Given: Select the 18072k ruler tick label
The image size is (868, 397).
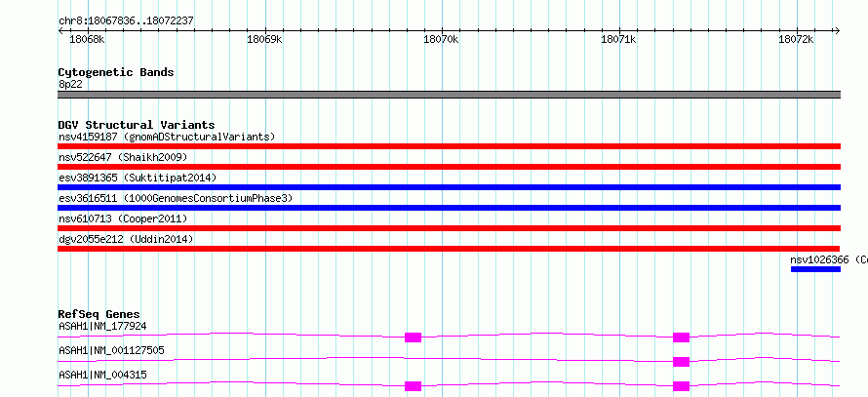Looking at the screenshot, I should (796, 39).
